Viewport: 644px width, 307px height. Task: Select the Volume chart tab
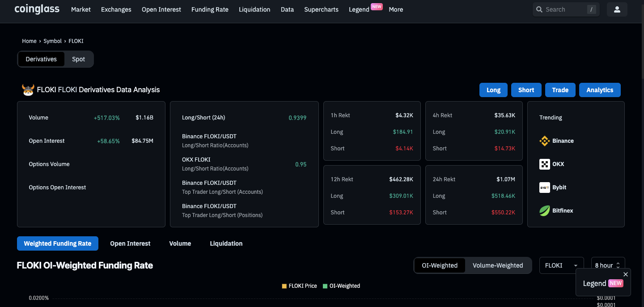click(x=180, y=243)
